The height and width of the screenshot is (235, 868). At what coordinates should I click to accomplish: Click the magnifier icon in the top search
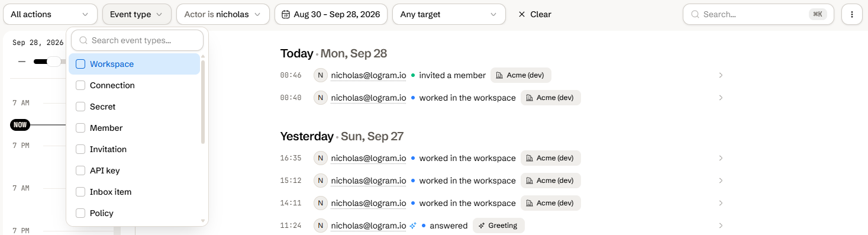click(695, 14)
